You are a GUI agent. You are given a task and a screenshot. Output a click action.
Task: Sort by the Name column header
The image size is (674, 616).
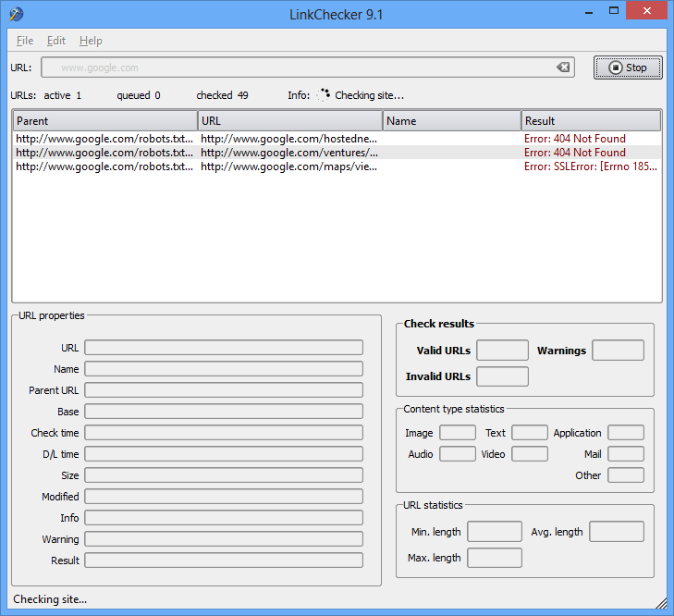[x=452, y=121]
